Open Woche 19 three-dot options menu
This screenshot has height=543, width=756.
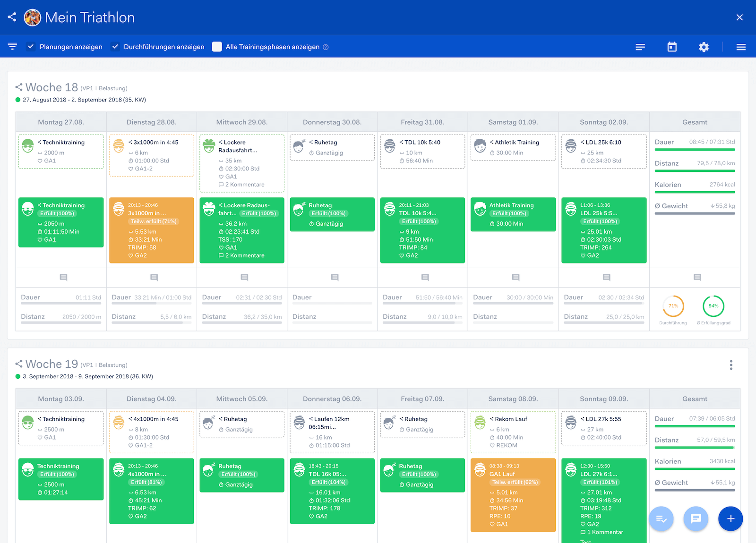pos(731,365)
